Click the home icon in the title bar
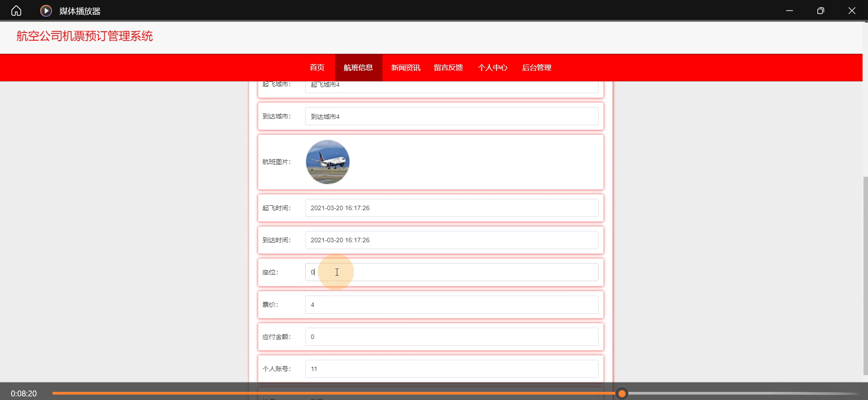868x400 pixels. (16, 10)
